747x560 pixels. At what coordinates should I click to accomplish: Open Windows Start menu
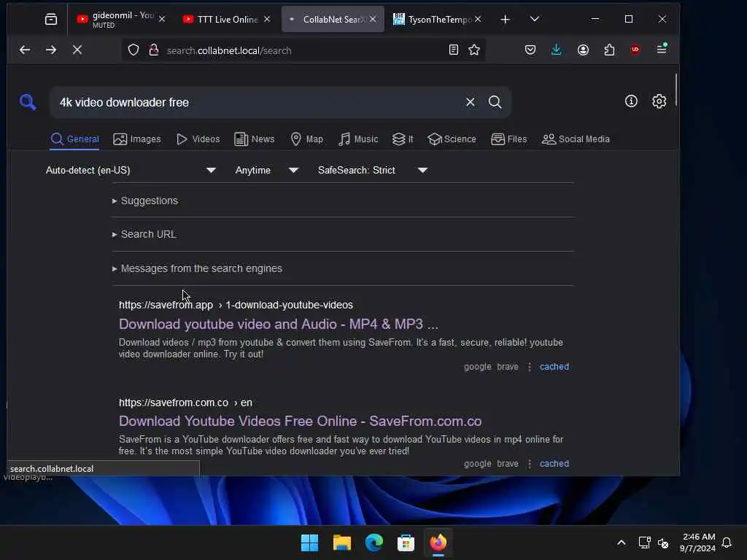coord(309,542)
